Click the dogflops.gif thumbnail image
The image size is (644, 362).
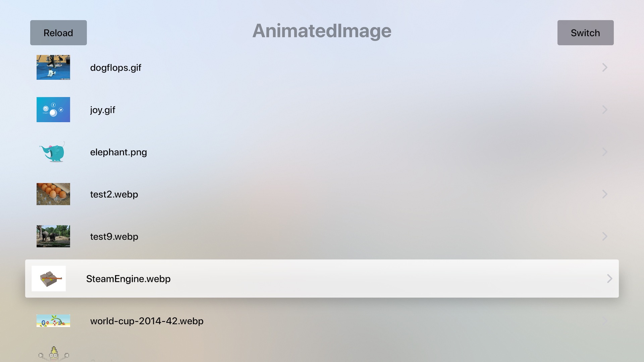pyautogui.click(x=53, y=67)
